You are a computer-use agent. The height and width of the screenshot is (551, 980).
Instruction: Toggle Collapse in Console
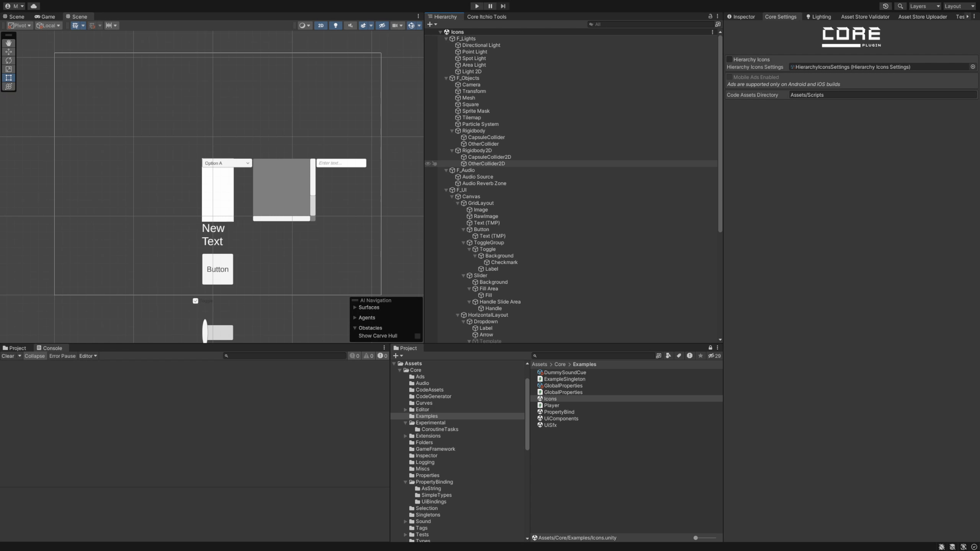coord(34,356)
